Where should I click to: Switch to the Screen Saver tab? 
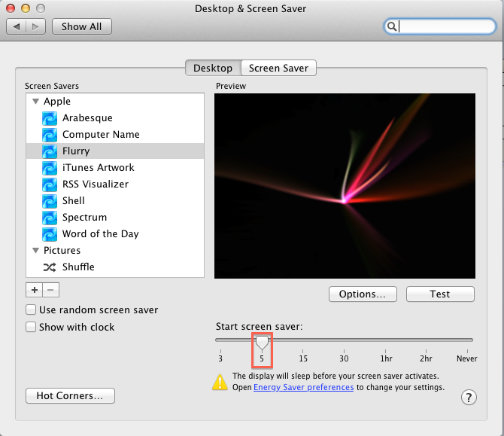(x=278, y=68)
